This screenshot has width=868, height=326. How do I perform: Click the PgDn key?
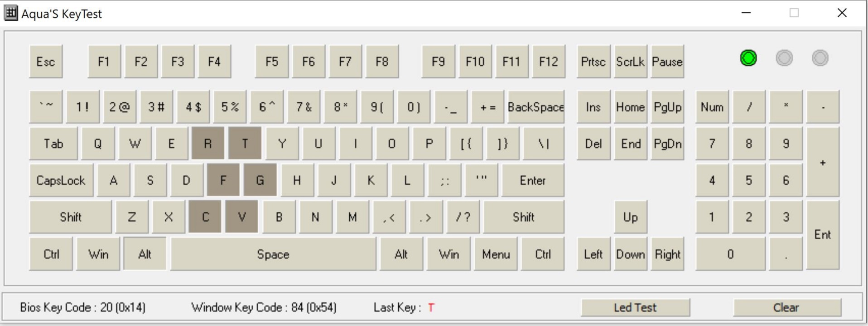click(x=667, y=144)
